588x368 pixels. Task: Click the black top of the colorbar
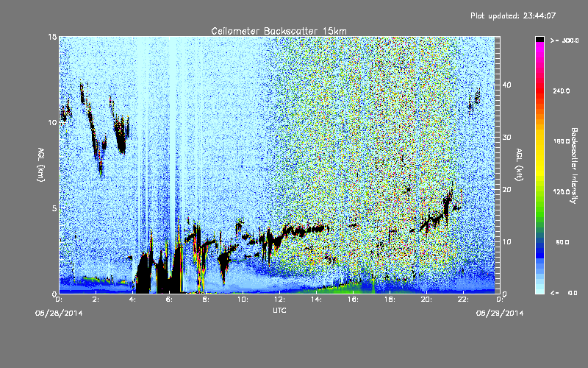539,39
